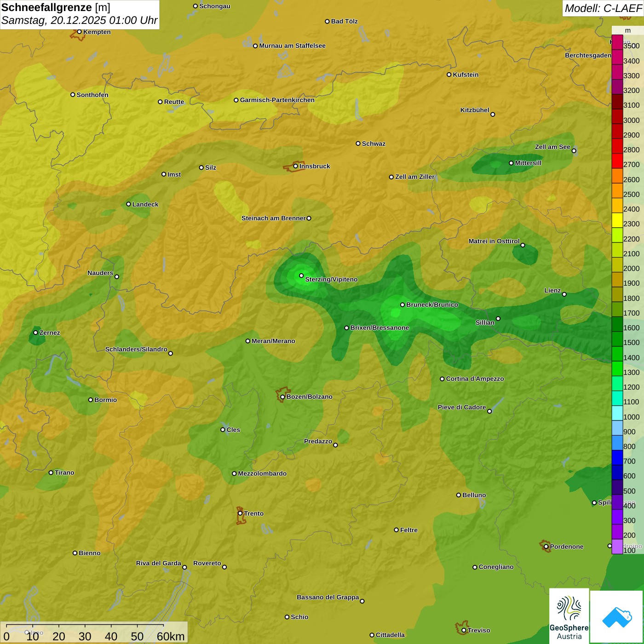
Task: Click the 3500 m magenta legend swatch
Action: (617, 42)
